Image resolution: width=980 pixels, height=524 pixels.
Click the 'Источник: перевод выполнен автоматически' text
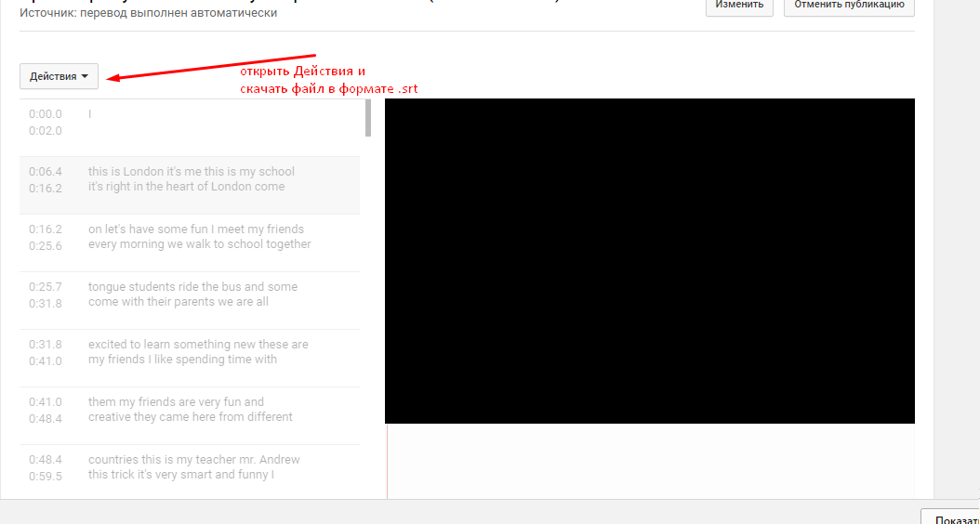[x=149, y=12]
